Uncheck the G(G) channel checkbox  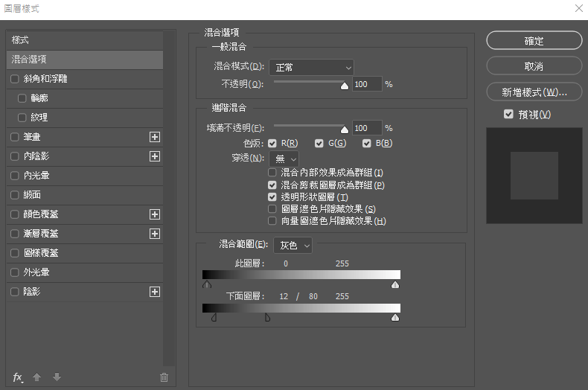[319, 143]
